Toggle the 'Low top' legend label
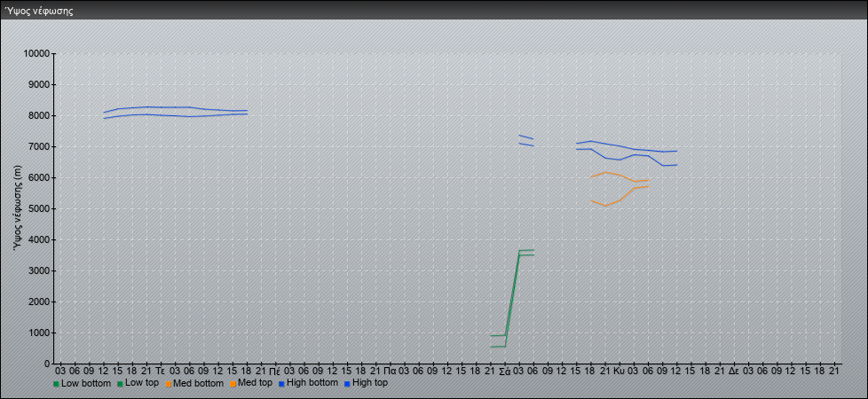This screenshot has height=399, width=868. (x=142, y=383)
